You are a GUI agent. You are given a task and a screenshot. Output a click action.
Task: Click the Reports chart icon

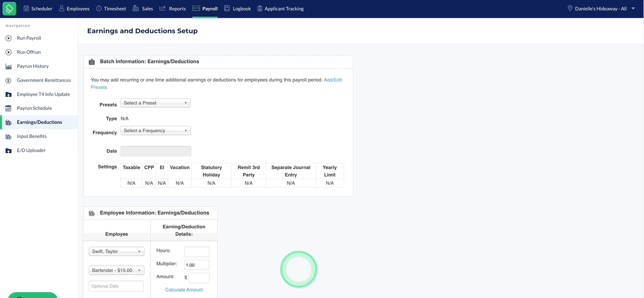[163, 8]
